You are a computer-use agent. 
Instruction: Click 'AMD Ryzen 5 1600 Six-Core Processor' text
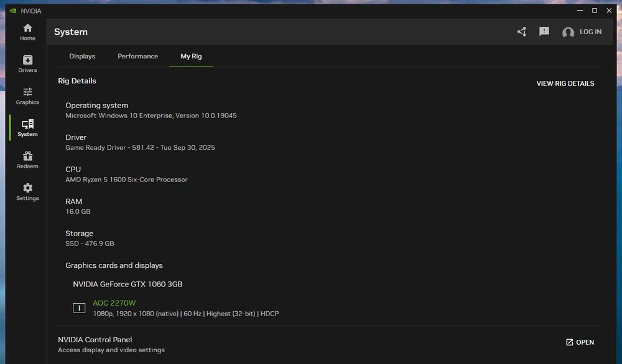click(126, 180)
